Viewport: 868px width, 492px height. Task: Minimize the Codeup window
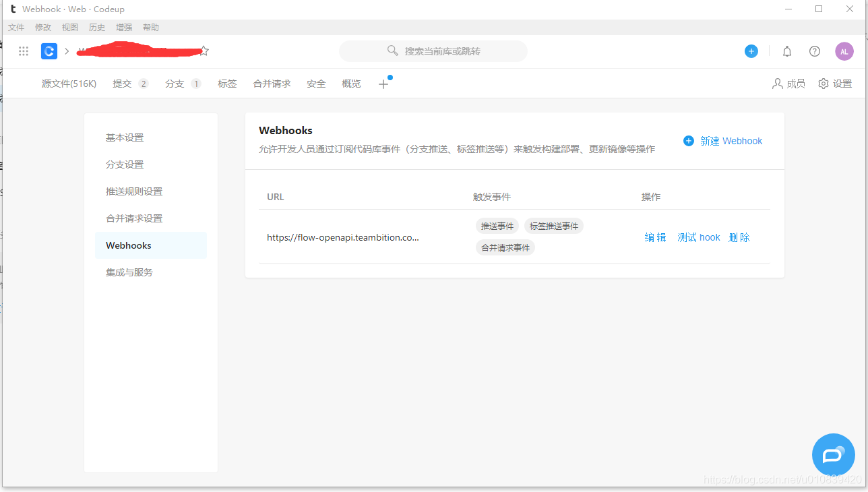(x=788, y=9)
